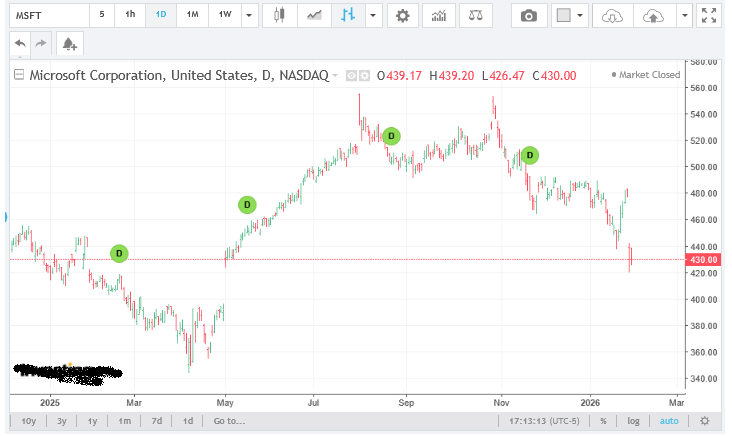This screenshot has height=436, width=732.
Task: Select the bars chart style
Action: (348, 16)
